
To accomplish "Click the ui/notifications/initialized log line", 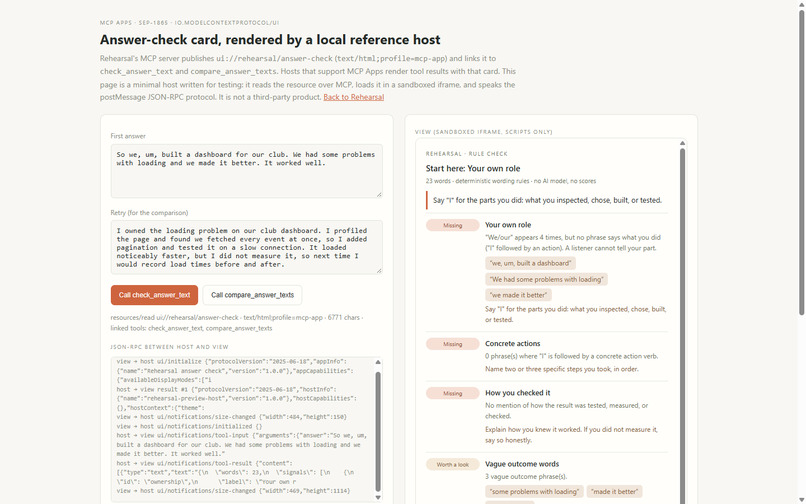I will (189, 426).
